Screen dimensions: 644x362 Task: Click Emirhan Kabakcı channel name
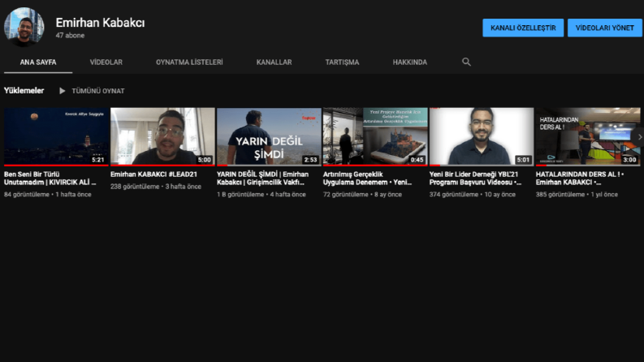(x=100, y=23)
